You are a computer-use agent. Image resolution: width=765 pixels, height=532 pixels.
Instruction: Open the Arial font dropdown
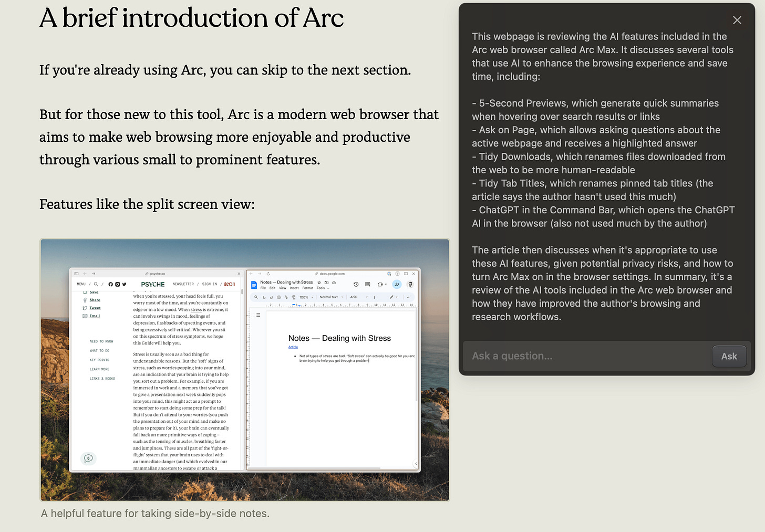(x=359, y=297)
